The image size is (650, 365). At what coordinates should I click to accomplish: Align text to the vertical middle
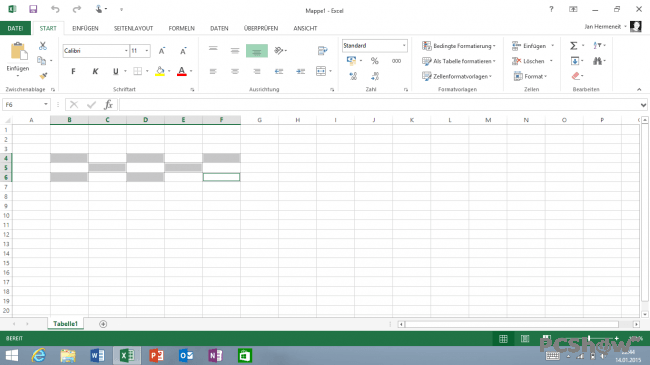(x=235, y=51)
